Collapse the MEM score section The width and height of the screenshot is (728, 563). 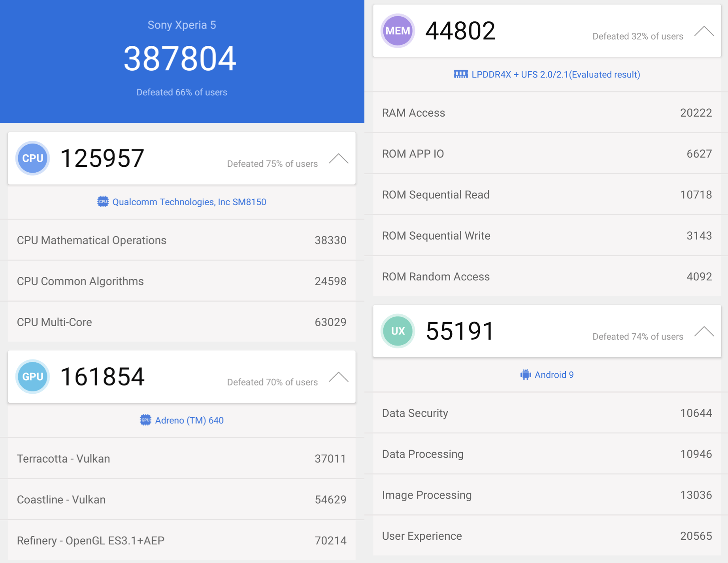click(x=704, y=31)
